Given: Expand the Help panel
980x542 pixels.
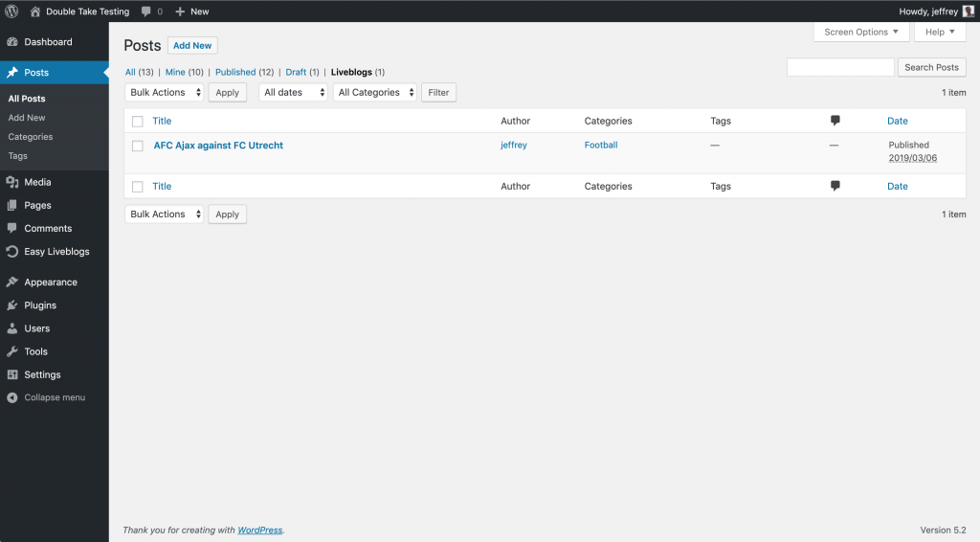Looking at the screenshot, I should point(940,32).
